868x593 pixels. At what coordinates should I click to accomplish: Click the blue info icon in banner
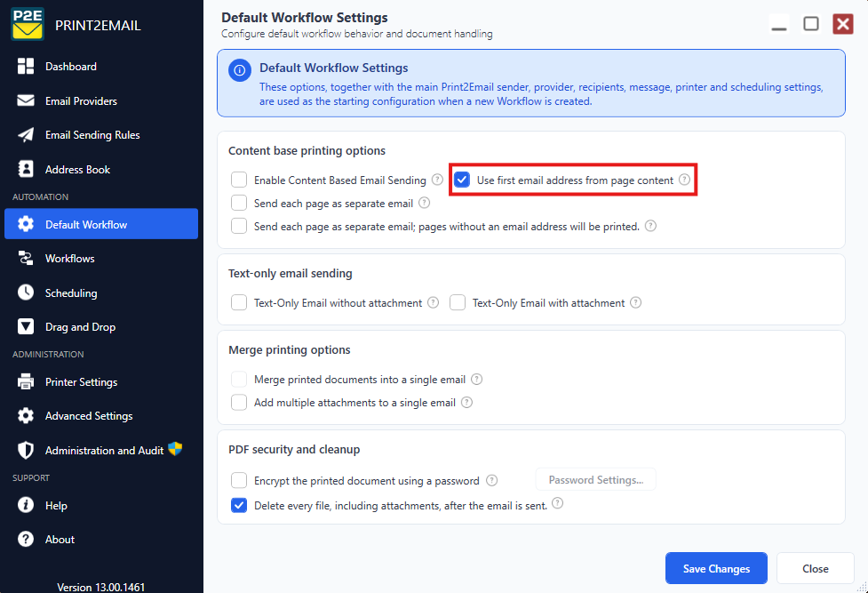[x=240, y=70]
